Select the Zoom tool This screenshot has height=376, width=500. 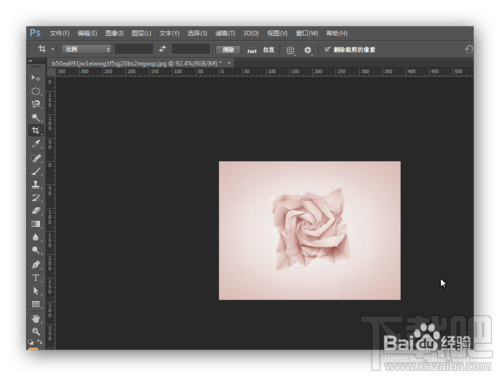pos(36,331)
